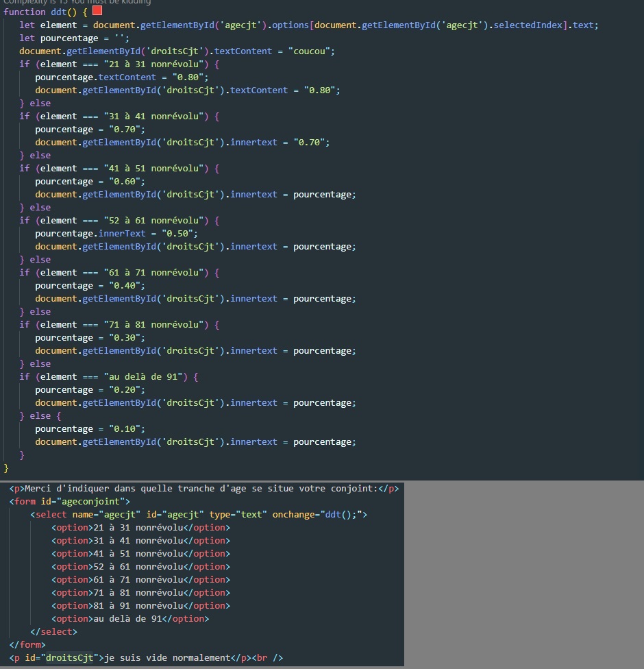Click the droitsCjt innertext = "0.70" line
Image resolution: width=644 pixels, height=669 pixels.
(x=182, y=143)
